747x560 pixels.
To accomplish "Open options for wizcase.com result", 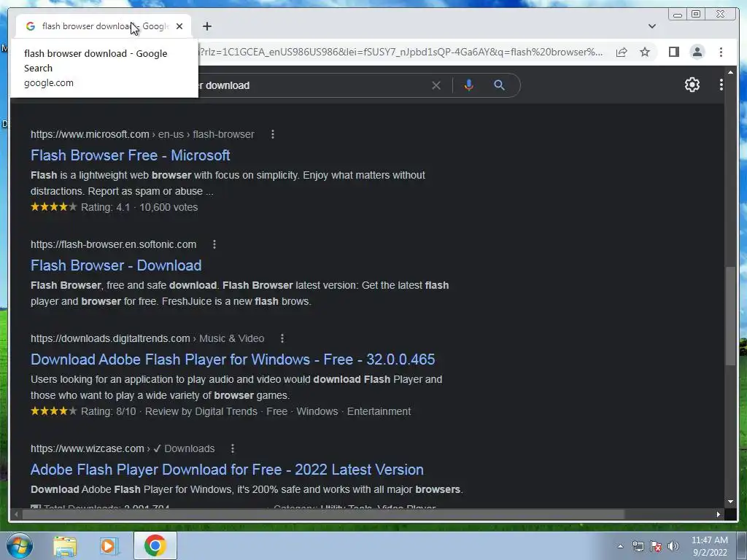I will point(233,448).
